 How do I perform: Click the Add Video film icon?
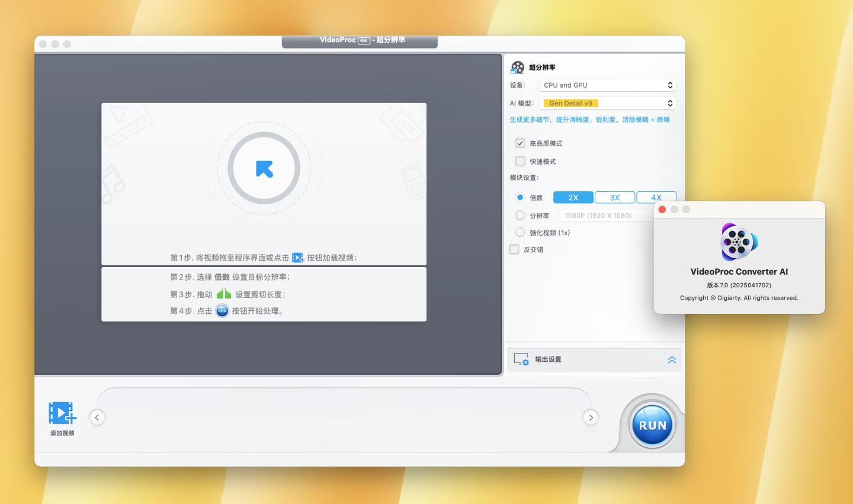pyautogui.click(x=62, y=413)
